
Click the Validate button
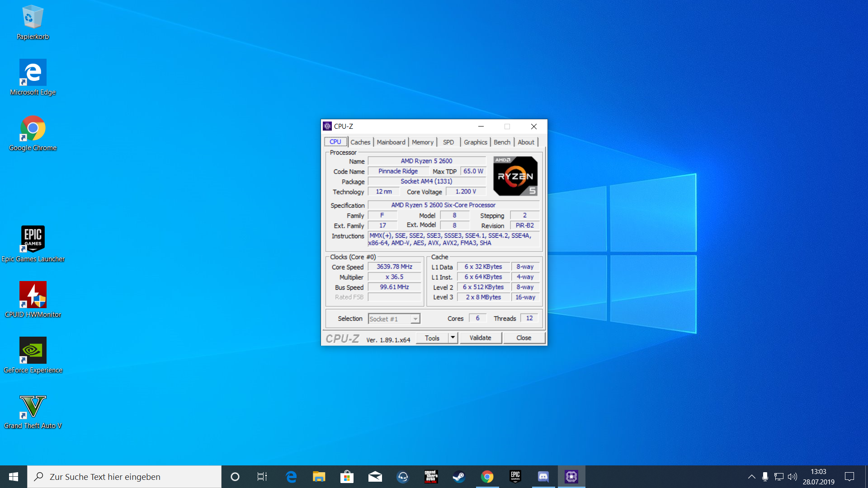point(480,338)
